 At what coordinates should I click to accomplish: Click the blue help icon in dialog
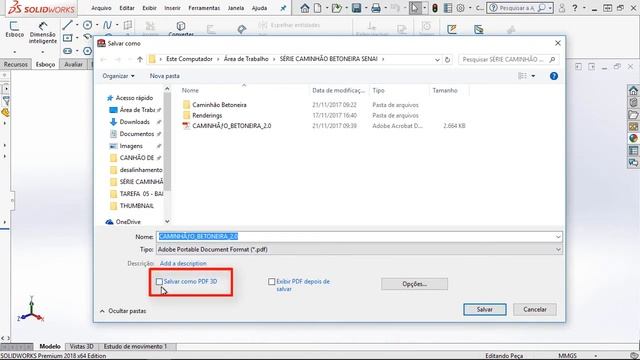pos(553,76)
